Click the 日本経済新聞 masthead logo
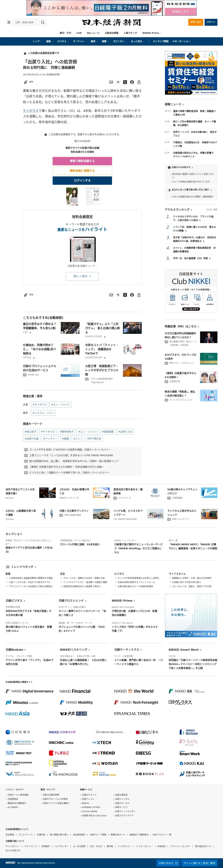Screen dimensions: 223x868 (111, 22)
